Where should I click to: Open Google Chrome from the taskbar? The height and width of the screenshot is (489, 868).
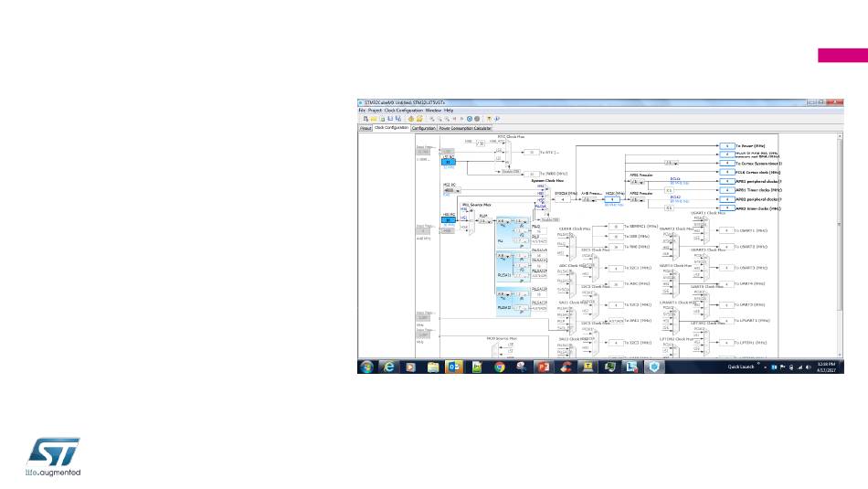click(499, 367)
